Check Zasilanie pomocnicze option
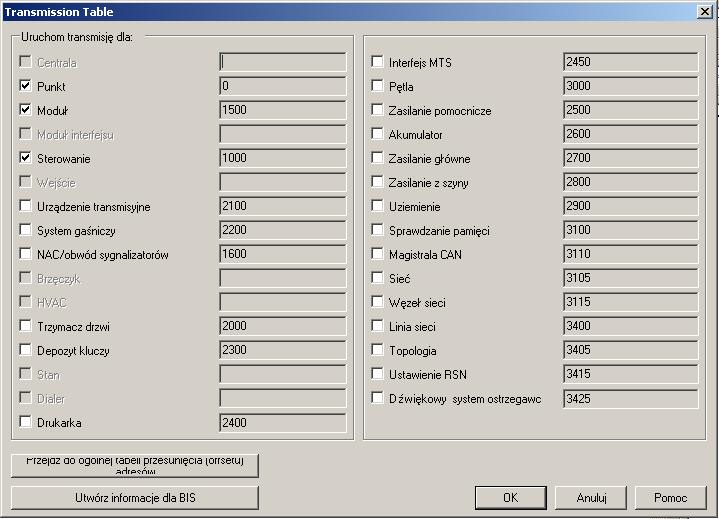The height and width of the screenshot is (519, 719). [x=377, y=110]
